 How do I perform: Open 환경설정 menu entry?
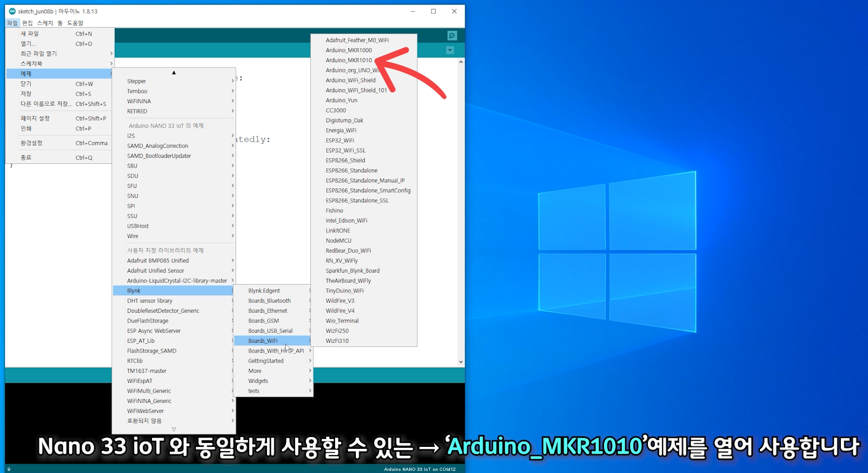(x=59, y=143)
